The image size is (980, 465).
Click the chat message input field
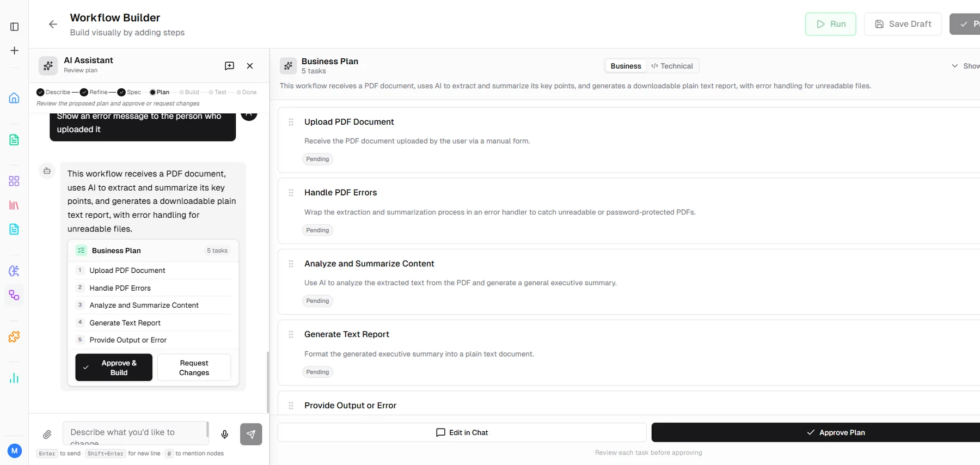[135, 434]
